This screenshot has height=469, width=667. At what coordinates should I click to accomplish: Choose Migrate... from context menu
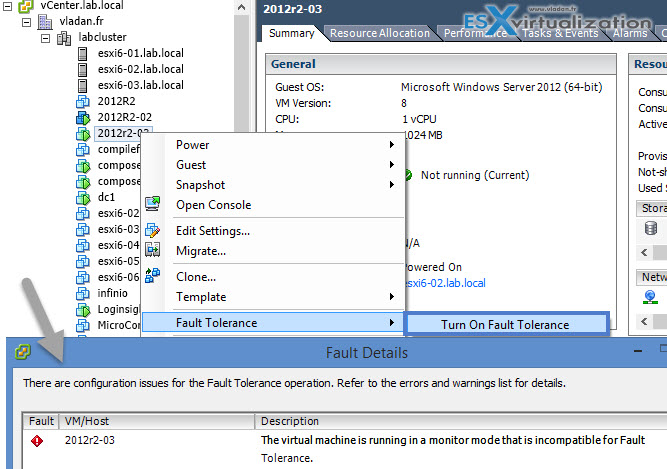[273, 251]
